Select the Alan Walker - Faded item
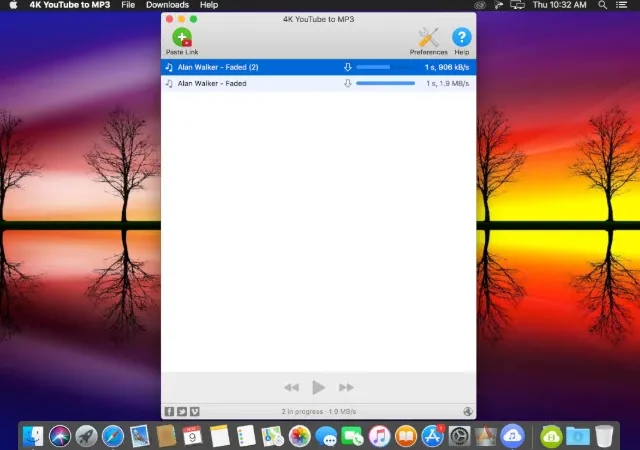 (318, 83)
